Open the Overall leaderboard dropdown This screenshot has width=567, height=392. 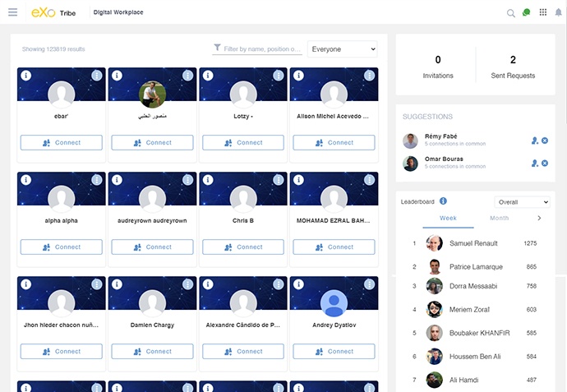(x=522, y=202)
